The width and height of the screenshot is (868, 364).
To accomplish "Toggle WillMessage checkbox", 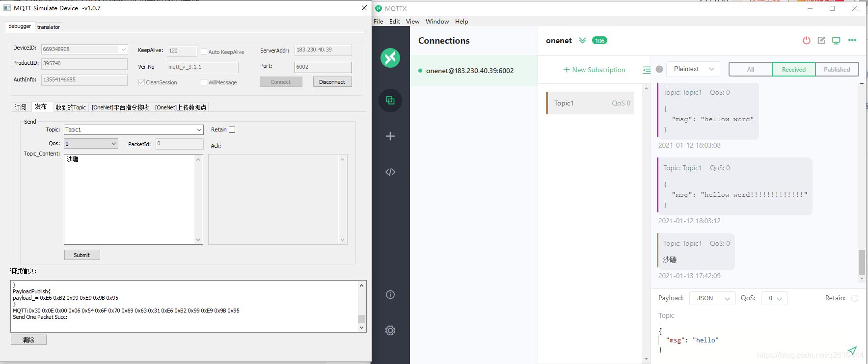I will pos(204,82).
